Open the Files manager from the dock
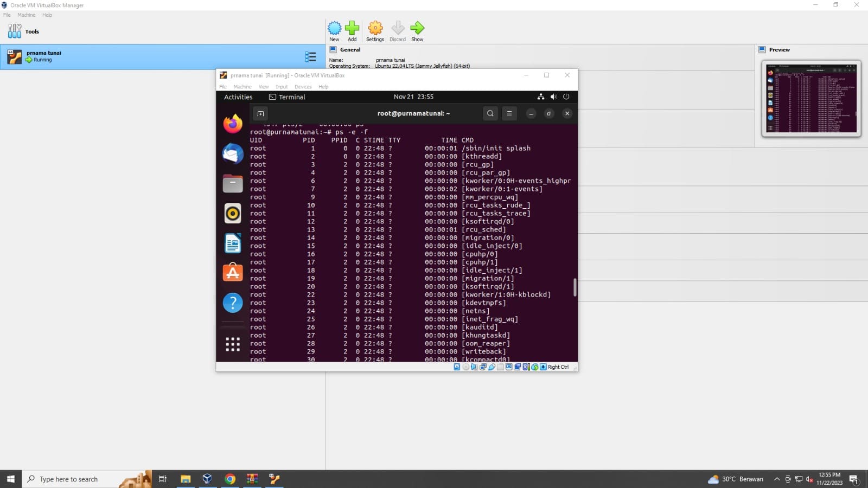 point(233,184)
